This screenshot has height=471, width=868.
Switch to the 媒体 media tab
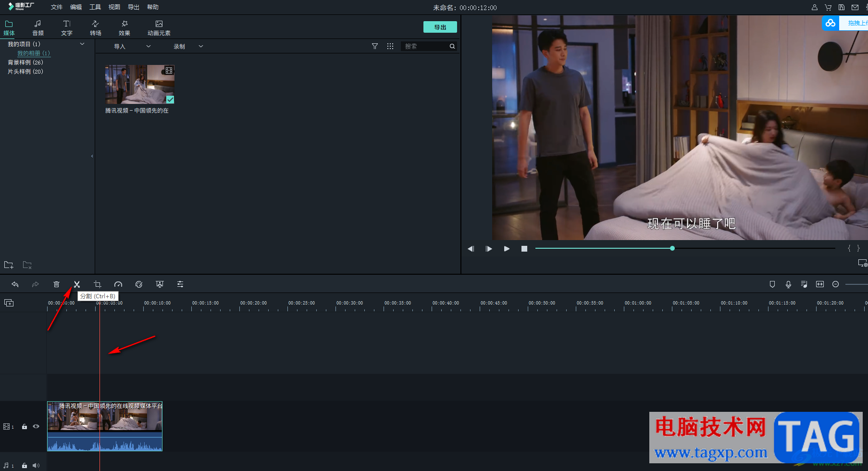click(9, 28)
